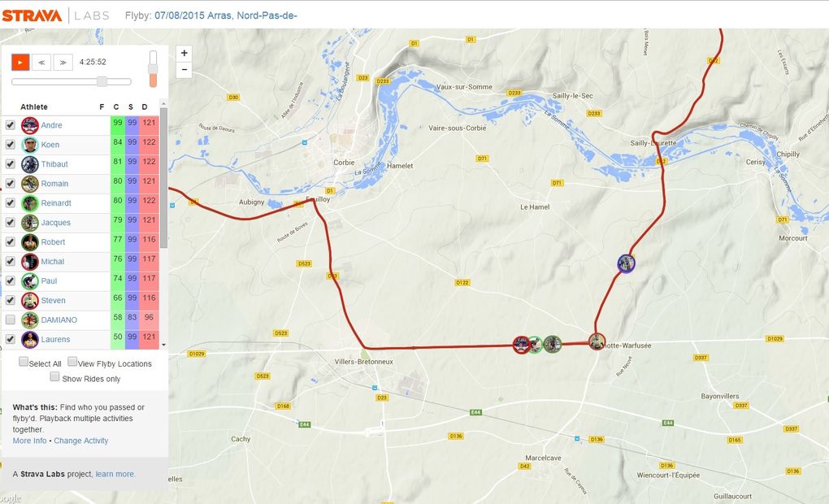Click rider marker at Lamotte-Warfusée junction
The image size is (829, 504).
click(x=597, y=341)
